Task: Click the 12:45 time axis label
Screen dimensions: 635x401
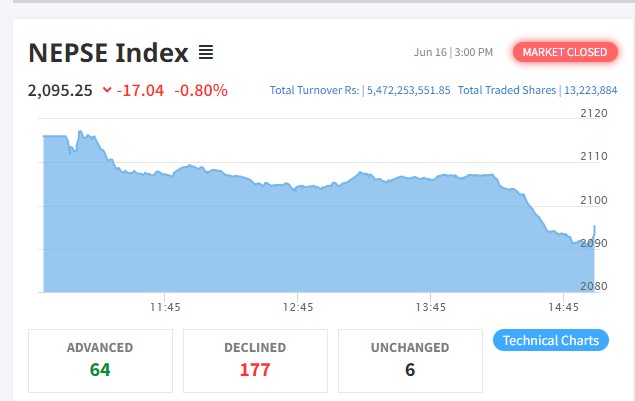Action: (298, 307)
